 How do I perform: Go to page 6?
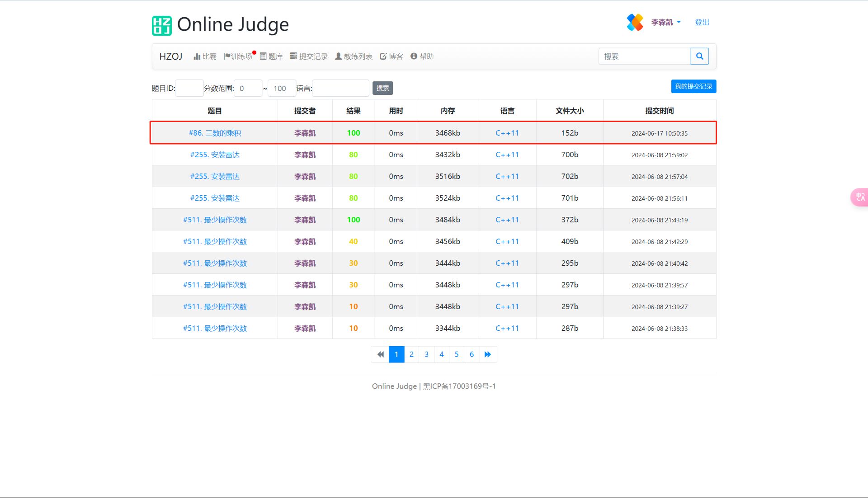(x=472, y=354)
